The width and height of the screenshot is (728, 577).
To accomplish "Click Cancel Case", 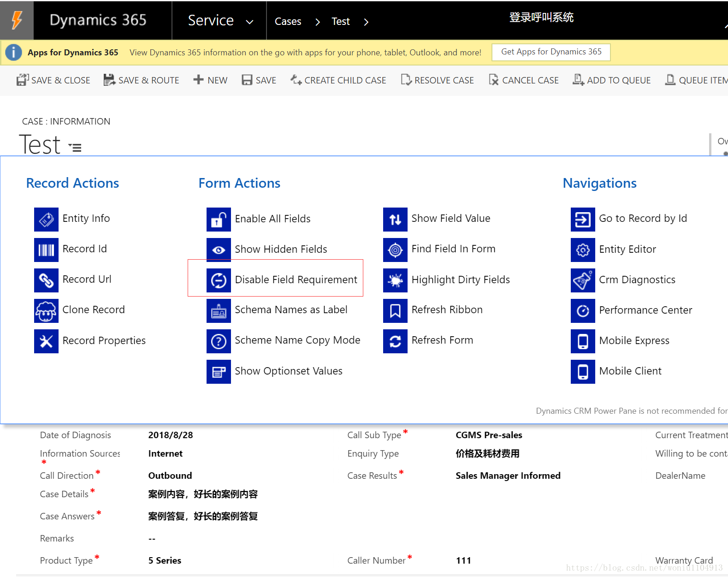I will click(x=524, y=80).
